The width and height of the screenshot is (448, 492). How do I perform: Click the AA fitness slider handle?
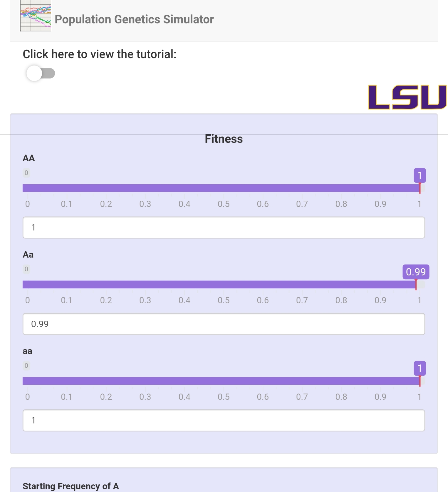click(420, 188)
